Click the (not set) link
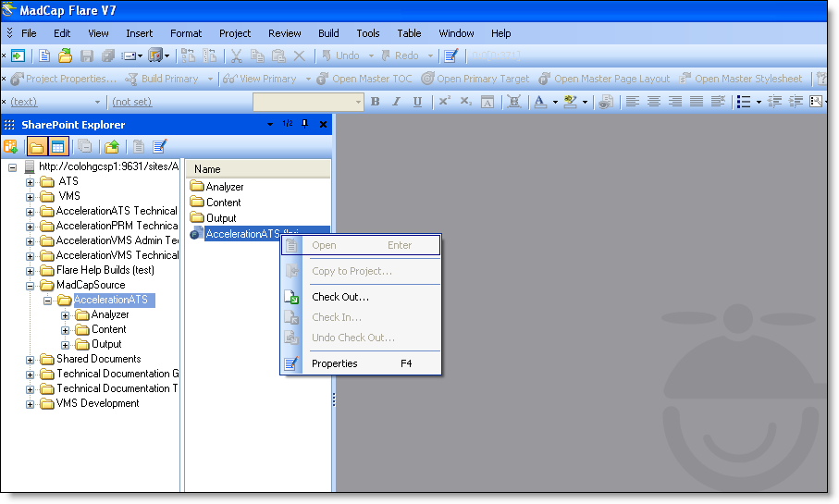The height and width of the screenshot is (504, 839). (x=132, y=102)
